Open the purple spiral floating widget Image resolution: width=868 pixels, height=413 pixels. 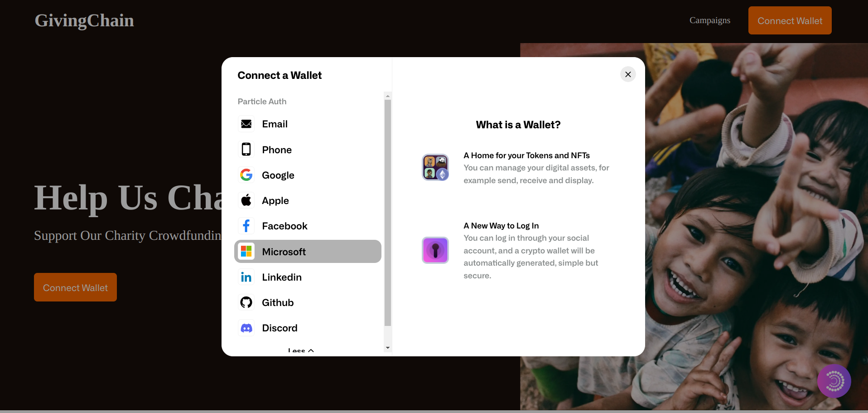pos(834,381)
